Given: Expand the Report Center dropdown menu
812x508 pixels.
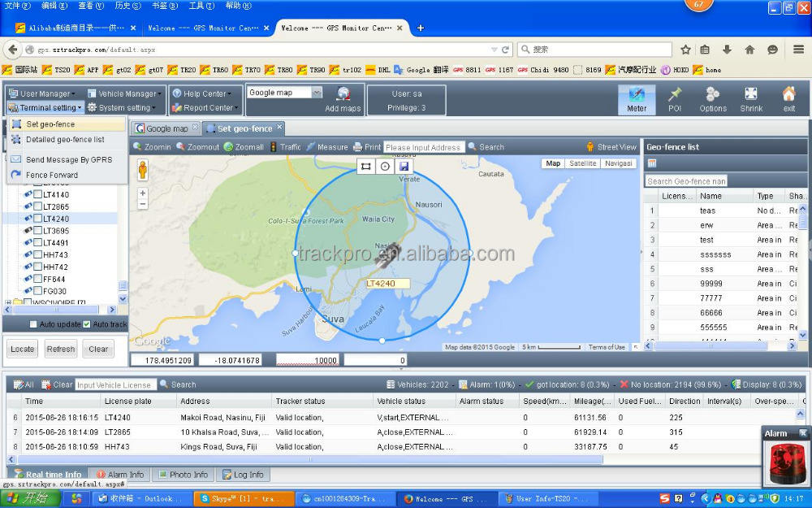Looking at the screenshot, I should (208, 108).
